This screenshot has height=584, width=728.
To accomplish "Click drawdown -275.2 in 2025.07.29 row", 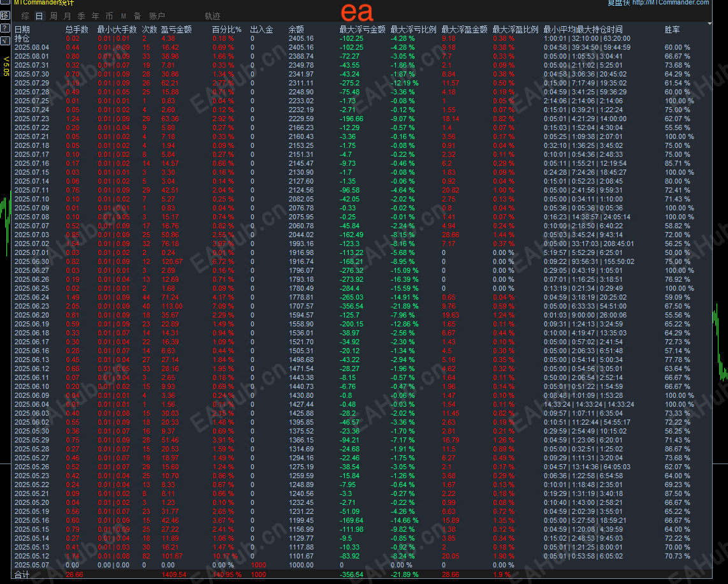I will click(349, 83).
